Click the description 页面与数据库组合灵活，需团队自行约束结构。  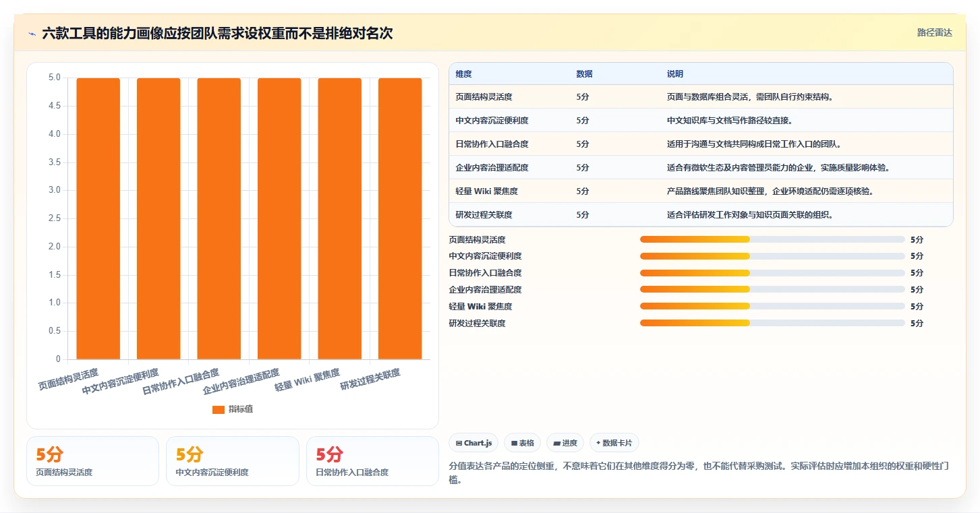point(751,97)
